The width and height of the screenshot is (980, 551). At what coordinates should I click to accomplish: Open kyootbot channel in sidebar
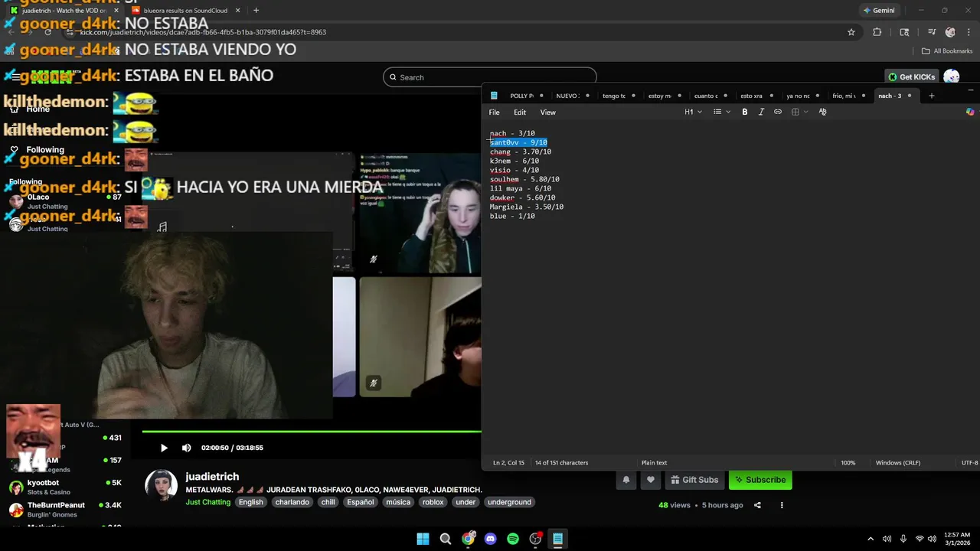pyautogui.click(x=64, y=487)
